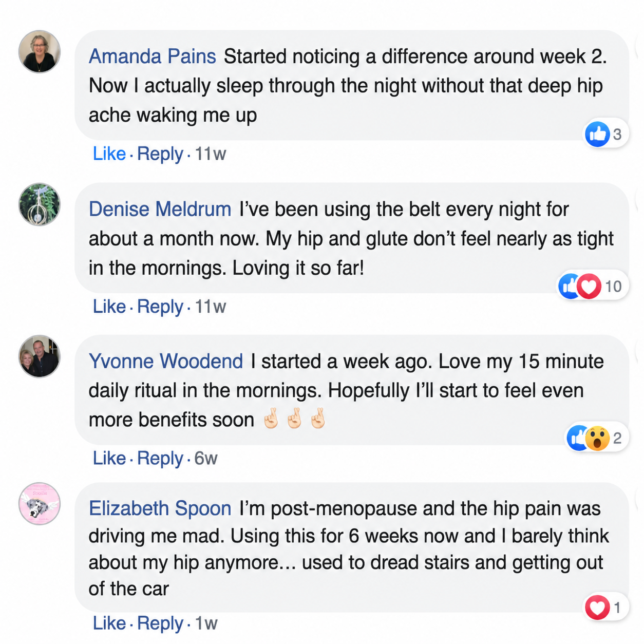Visit Denise Meldrum's profile name link

tap(160, 210)
